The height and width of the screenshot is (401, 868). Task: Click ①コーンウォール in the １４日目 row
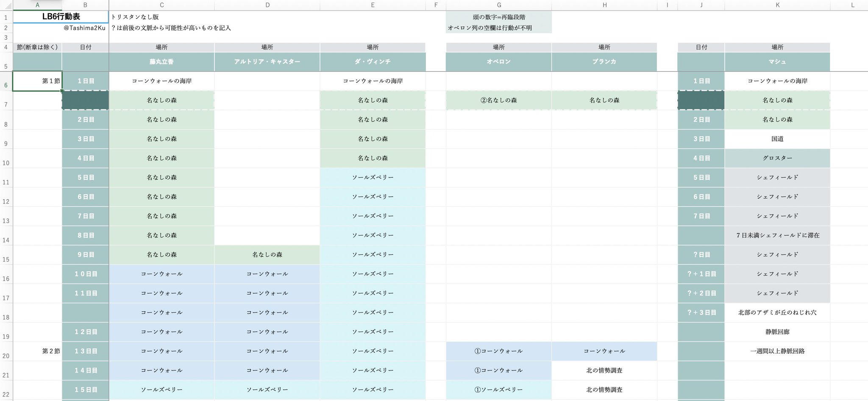tap(499, 370)
